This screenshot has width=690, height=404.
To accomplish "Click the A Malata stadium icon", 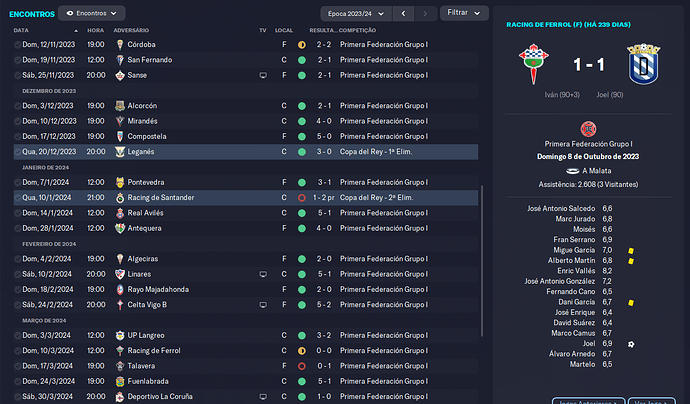I will coord(572,171).
